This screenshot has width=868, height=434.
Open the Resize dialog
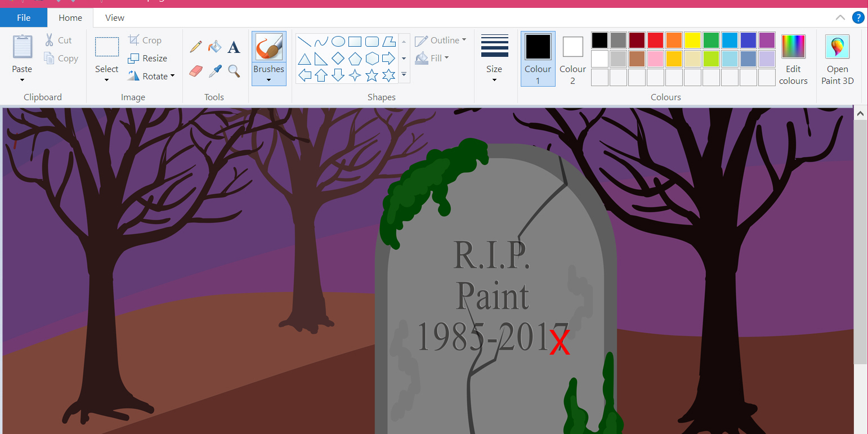[147, 59]
